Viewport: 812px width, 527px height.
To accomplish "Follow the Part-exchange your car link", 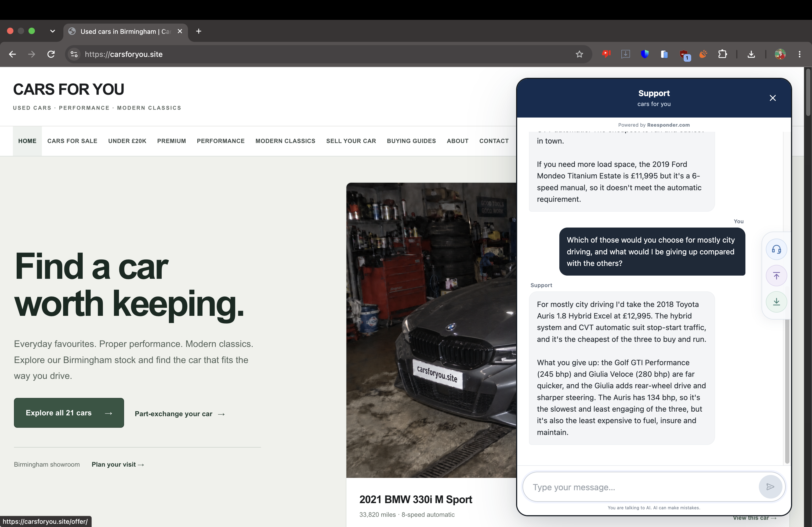I will coord(180,414).
